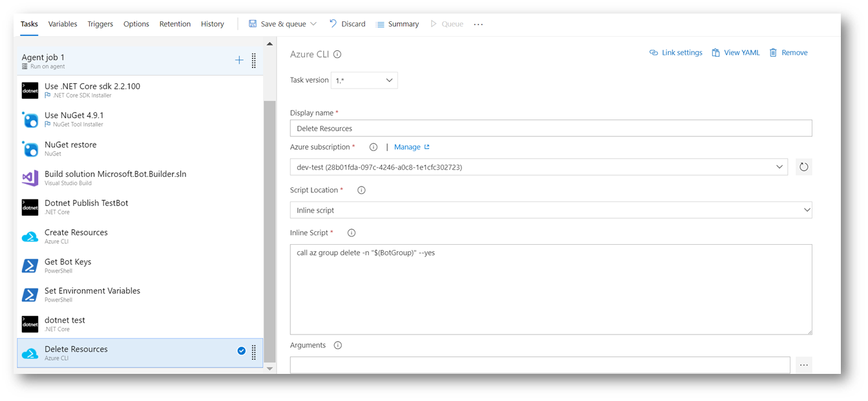This screenshot has height=401, width=868.
Task: Click View YAML
Action: click(x=736, y=53)
